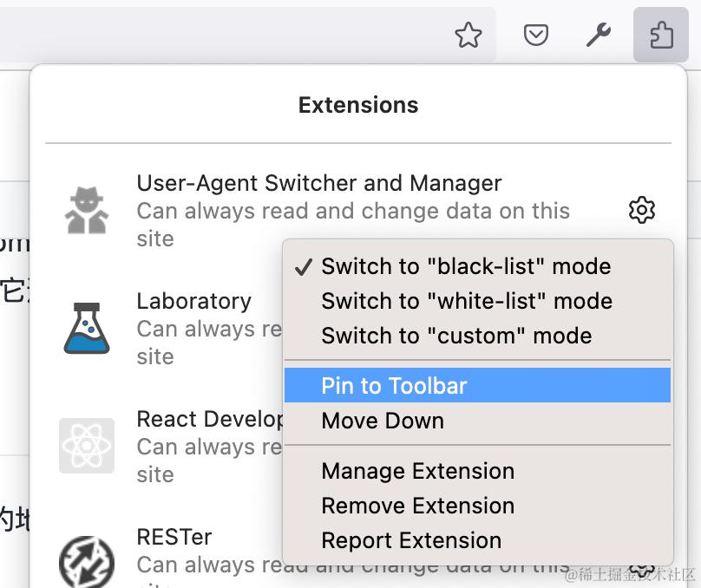Click the Extensions panel title
The width and height of the screenshot is (701, 588).
pos(358,105)
